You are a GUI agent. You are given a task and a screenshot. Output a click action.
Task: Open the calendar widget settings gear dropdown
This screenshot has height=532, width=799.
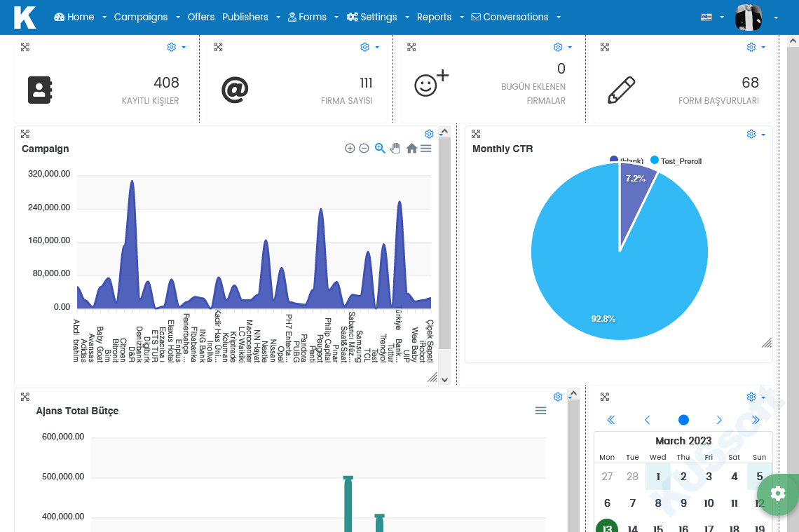755,397
